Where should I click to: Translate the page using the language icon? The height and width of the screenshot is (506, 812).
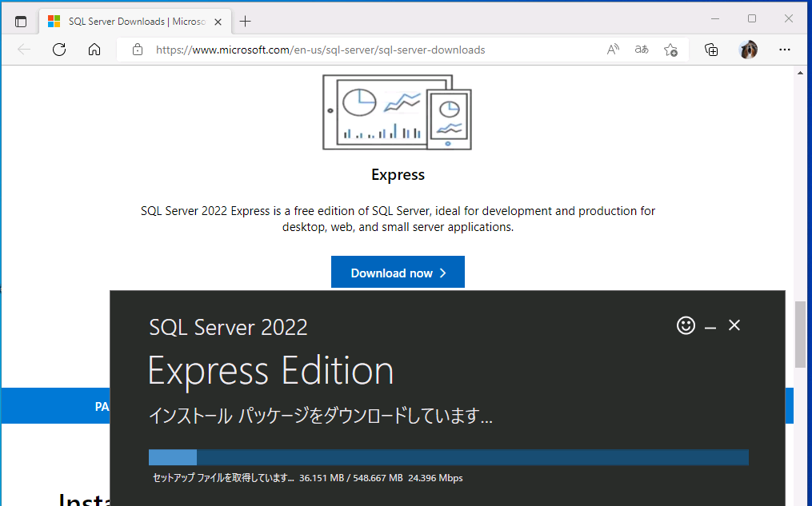pyautogui.click(x=641, y=49)
